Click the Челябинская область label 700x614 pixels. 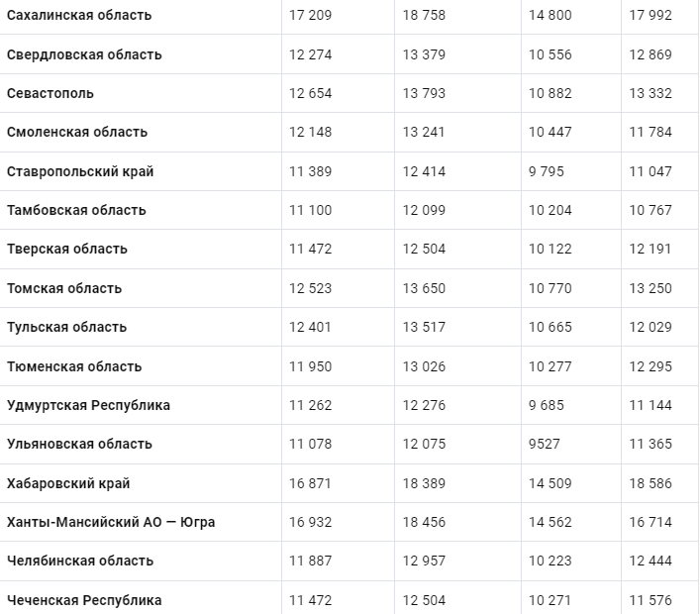point(80,561)
